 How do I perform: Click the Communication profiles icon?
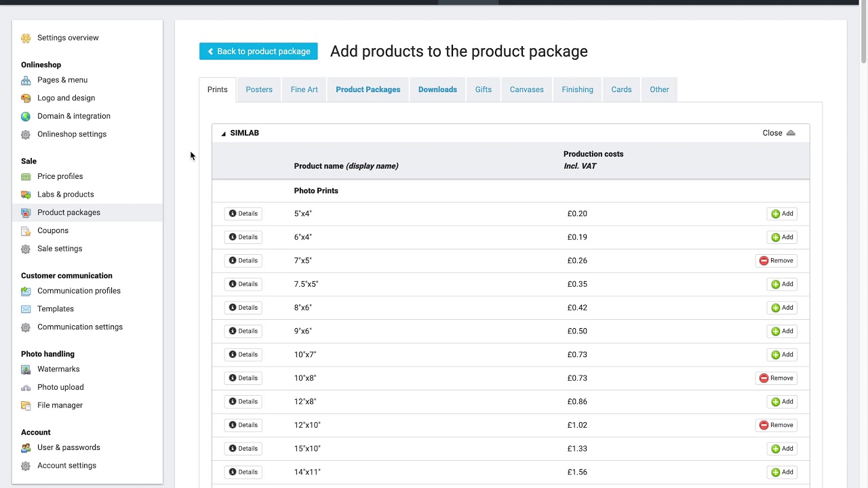click(x=26, y=291)
